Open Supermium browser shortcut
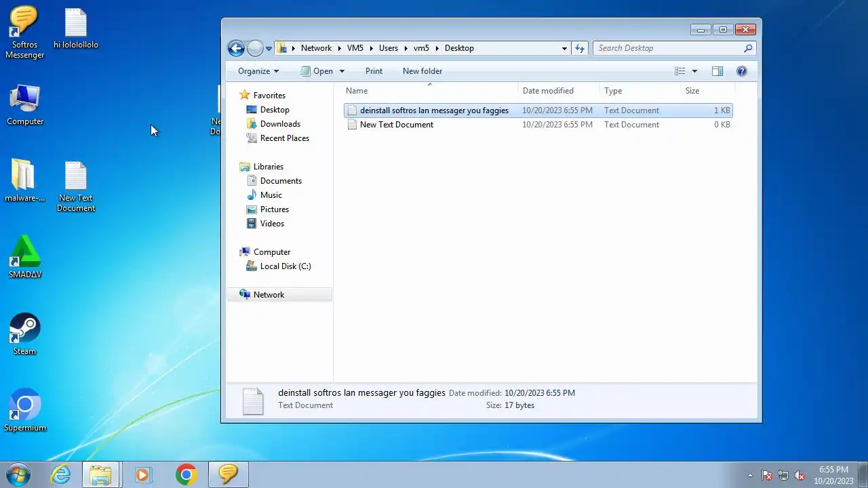This screenshot has width=868, height=488. tap(25, 411)
